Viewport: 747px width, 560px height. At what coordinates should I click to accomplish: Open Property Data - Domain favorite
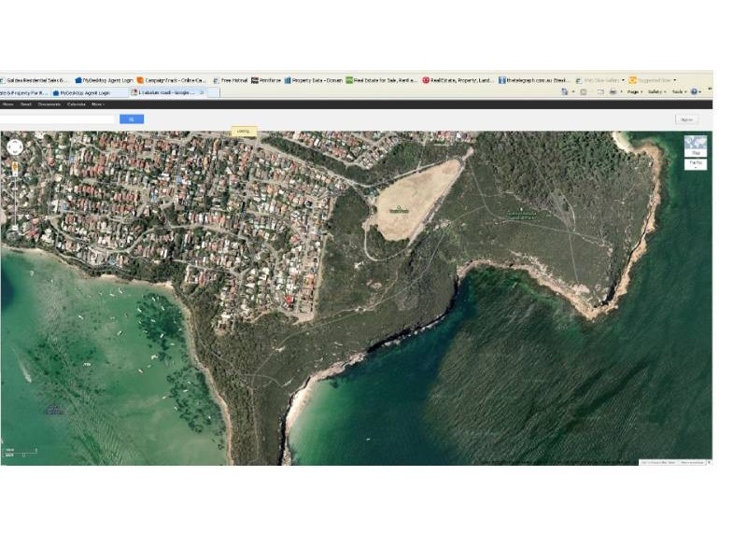314,80
